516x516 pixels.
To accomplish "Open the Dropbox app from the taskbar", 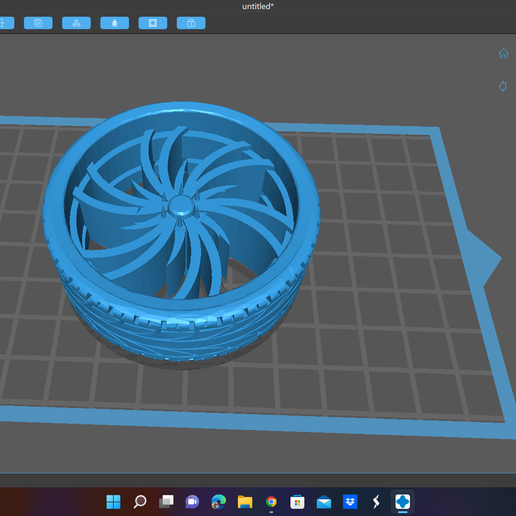I will pyautogui.click(x=350, y=502).
